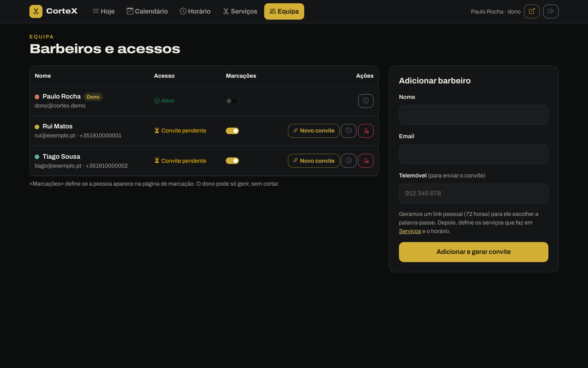Open schedule clock icon for Rui Matos
The height and width of the screenshot is (368, 588).
click(x=348, y=131)
